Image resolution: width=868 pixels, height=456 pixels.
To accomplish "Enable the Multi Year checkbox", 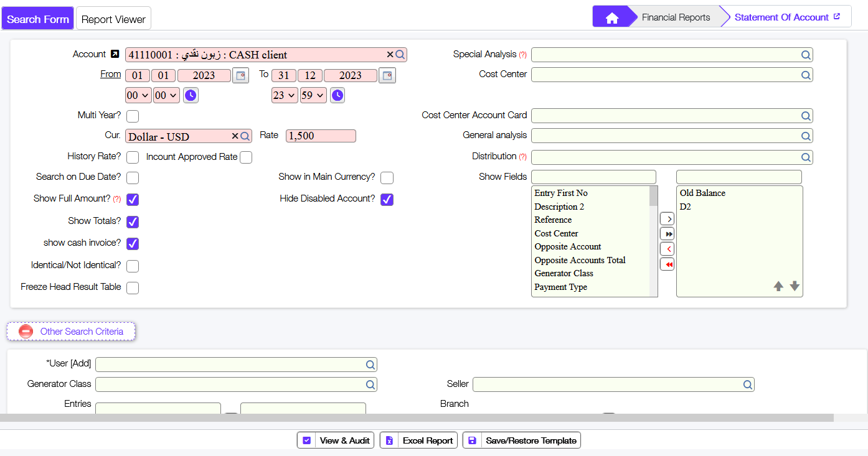I will [133, 116].
